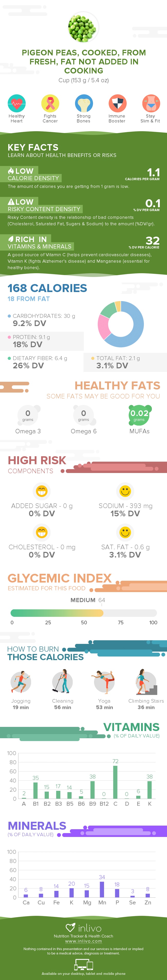Select the Stay Slim & Fit icon
Screen dimensions: 167x980
click(150, 103)
